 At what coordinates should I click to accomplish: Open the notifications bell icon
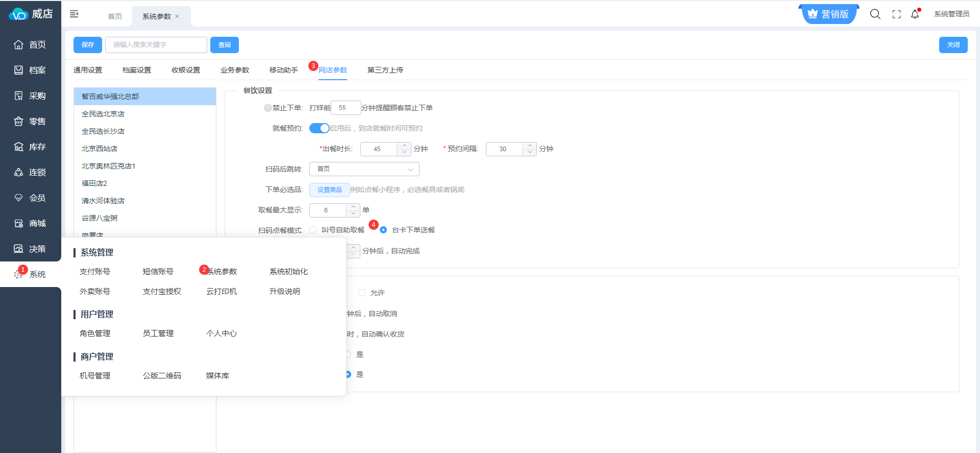(x=915, y=14)
